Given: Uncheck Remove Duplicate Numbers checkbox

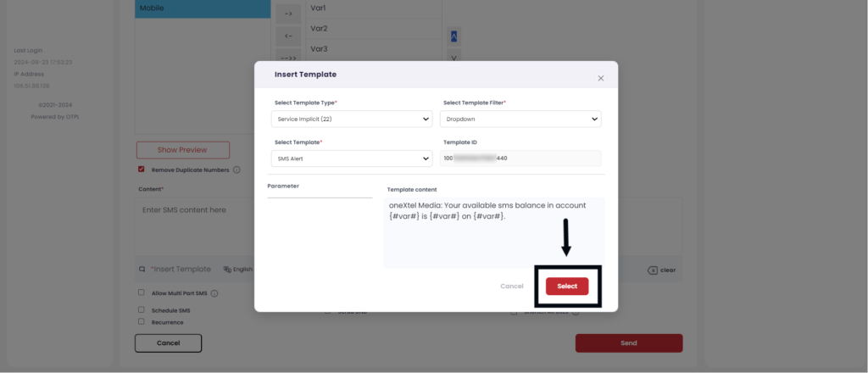Looking at the screenshot, I should click(x=142, y=170).
